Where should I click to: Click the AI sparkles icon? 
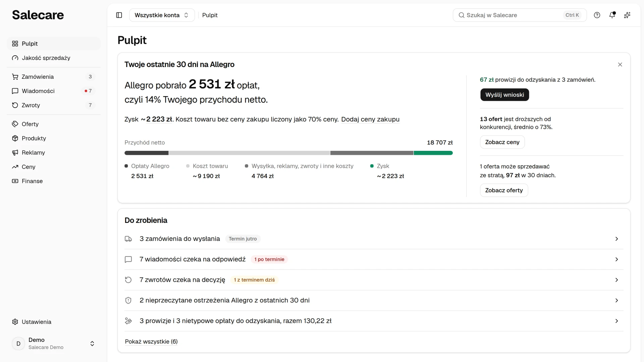point(627,15)
